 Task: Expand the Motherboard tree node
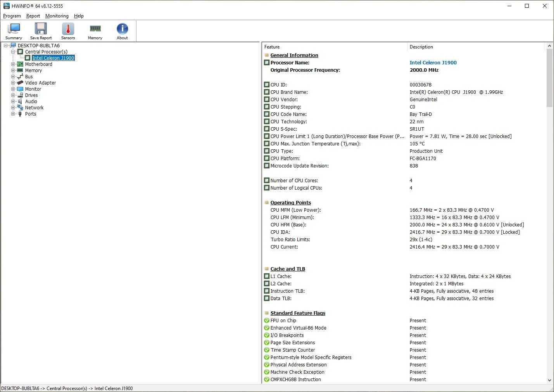(13, 64)
